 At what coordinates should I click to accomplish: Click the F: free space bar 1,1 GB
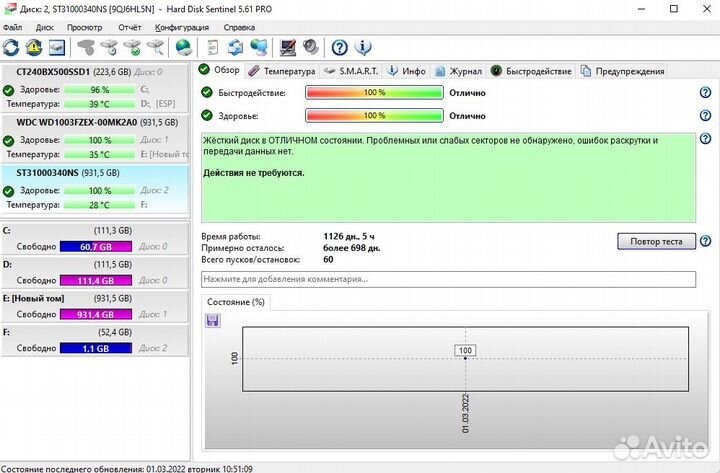96,348
